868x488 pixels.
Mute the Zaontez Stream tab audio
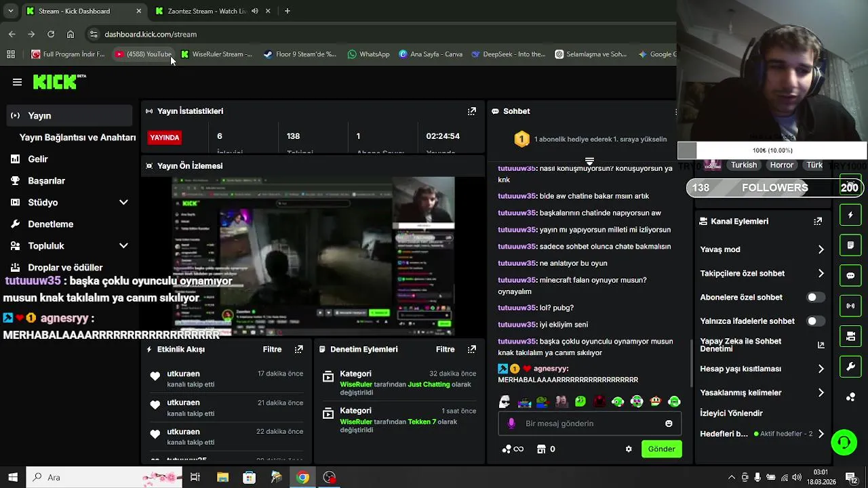coord(255,11)
